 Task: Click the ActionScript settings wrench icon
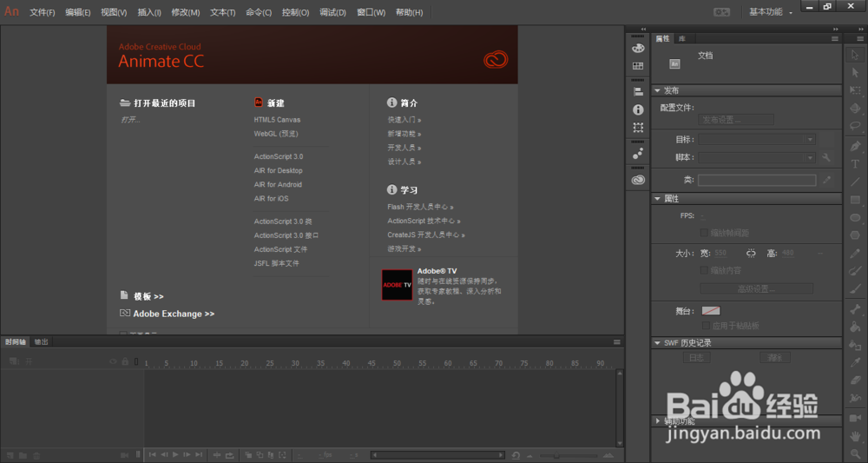coord(826,158)
